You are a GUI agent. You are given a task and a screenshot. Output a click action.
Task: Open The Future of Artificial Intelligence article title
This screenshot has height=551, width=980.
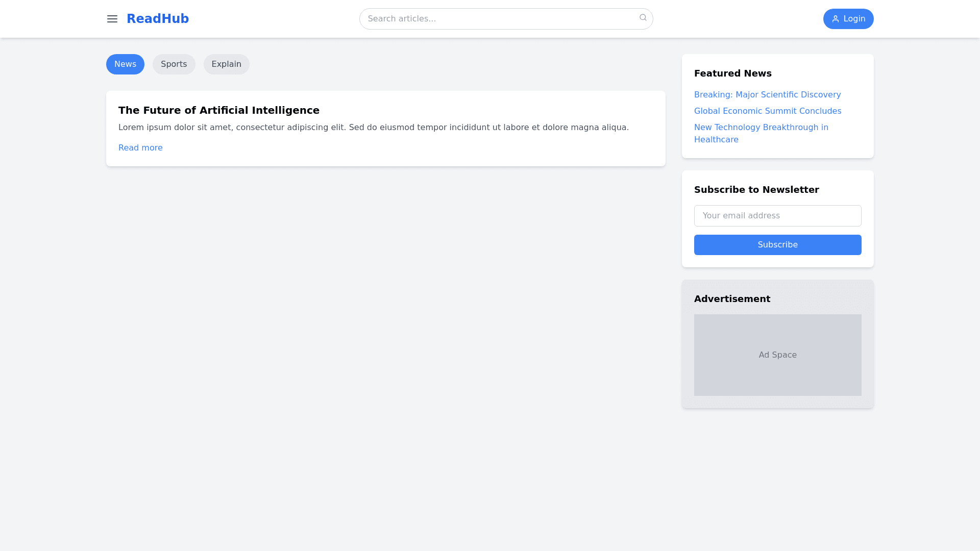pyautogui.click(x=219, y=110)
